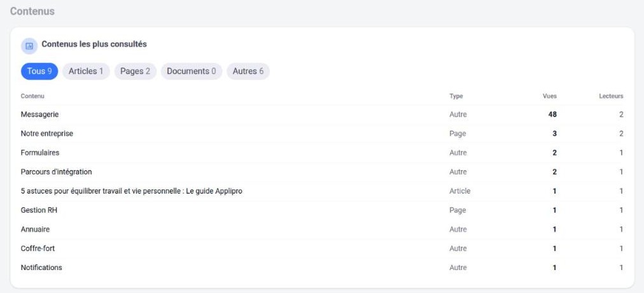
Task: Click the chart icon beside Contenus les plus consultés
Action: [29, 46]
